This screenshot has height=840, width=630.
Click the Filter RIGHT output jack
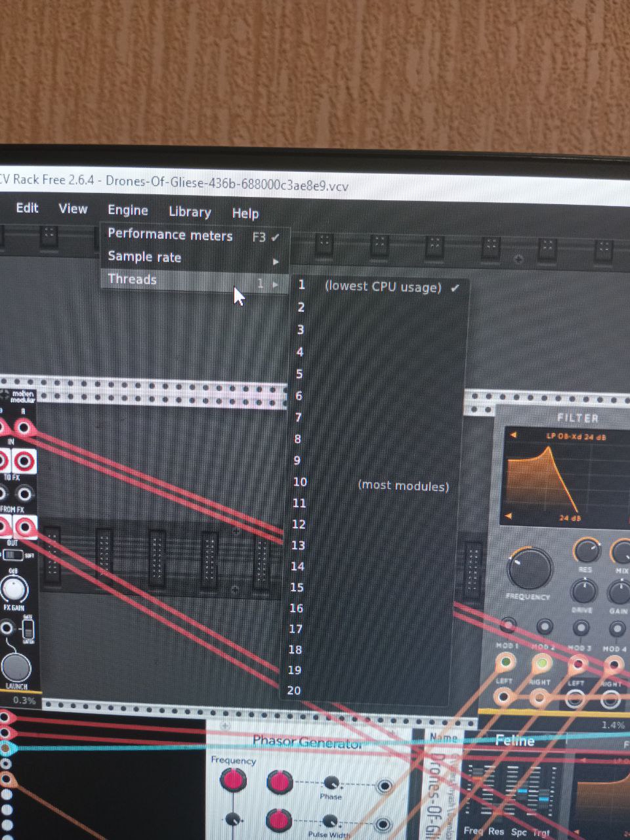point(611,700)
